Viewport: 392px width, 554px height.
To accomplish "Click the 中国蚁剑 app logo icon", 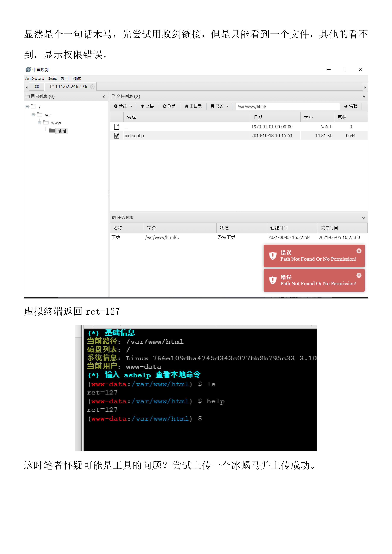I will [28, 70].
